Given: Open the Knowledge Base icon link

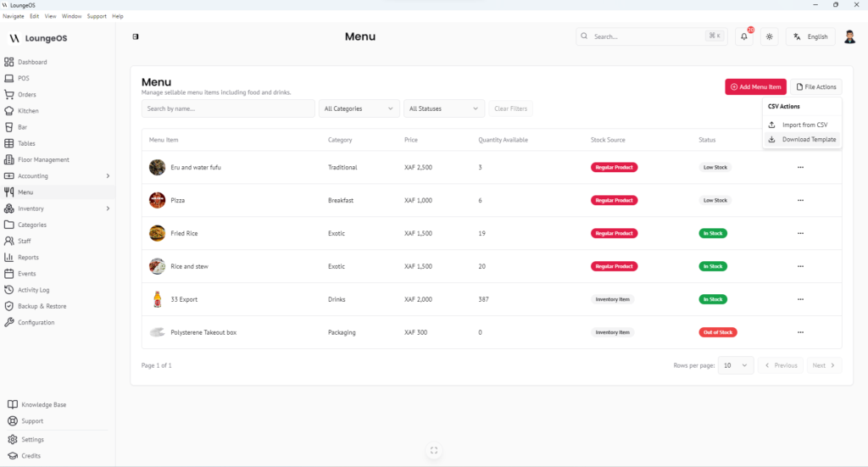Looking at the screenshot, I should pyautogui.click(x=13, y=405).
